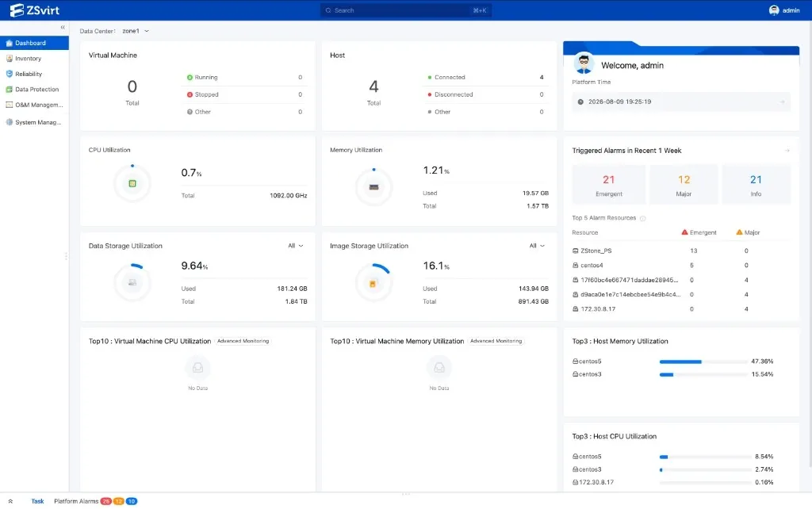Open the O&M Management menu item
Viewport: 812px width, 509px height.
[x=34, y=105]
